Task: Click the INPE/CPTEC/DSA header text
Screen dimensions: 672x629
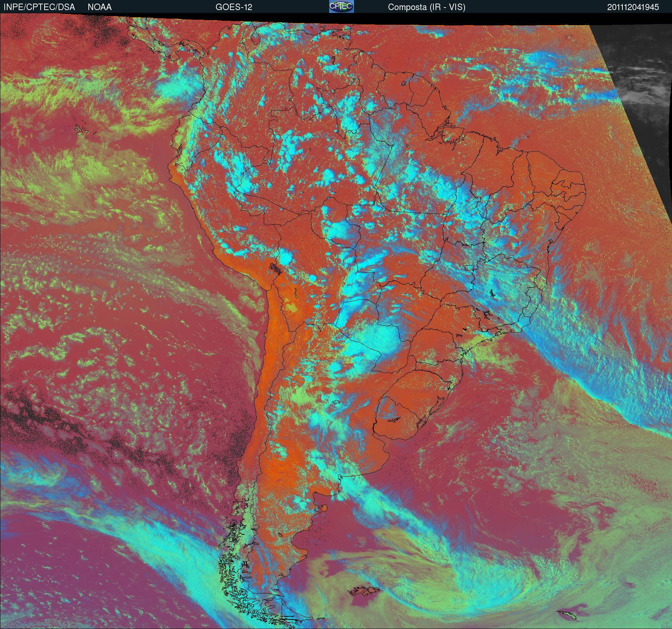Action: tap(39, 7)
